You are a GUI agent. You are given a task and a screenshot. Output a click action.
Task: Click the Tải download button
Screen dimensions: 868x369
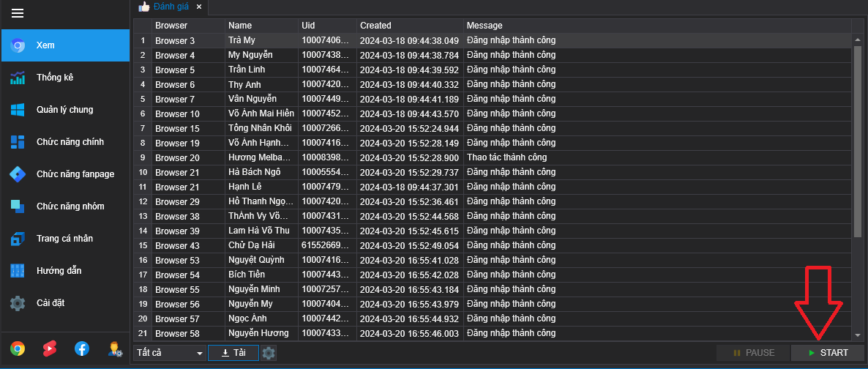(x=233, y=353)
